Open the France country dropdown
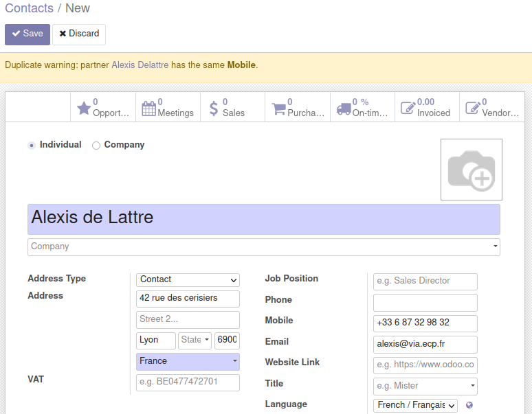The height and width of the screenshot is (414, 532). [188, 362]
